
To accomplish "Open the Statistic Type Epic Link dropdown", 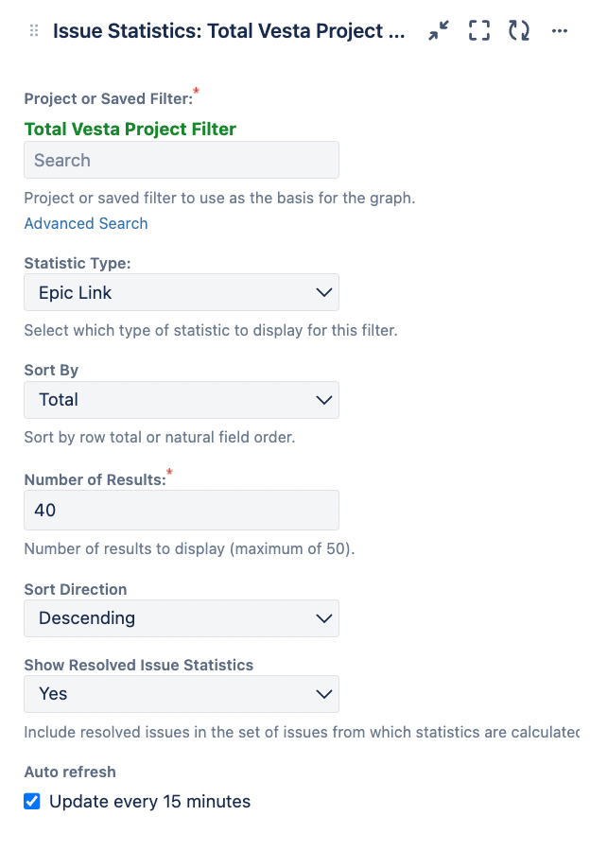I will [x=182, y=292].
